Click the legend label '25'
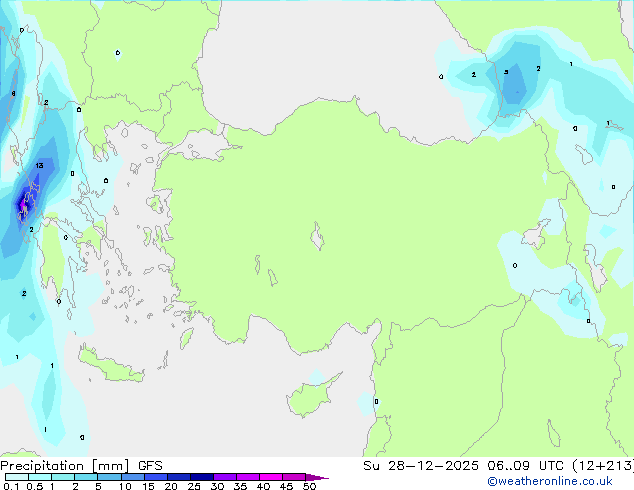This screenshot has width=634, height=490. pyautogui.click(x=194, y=486)
